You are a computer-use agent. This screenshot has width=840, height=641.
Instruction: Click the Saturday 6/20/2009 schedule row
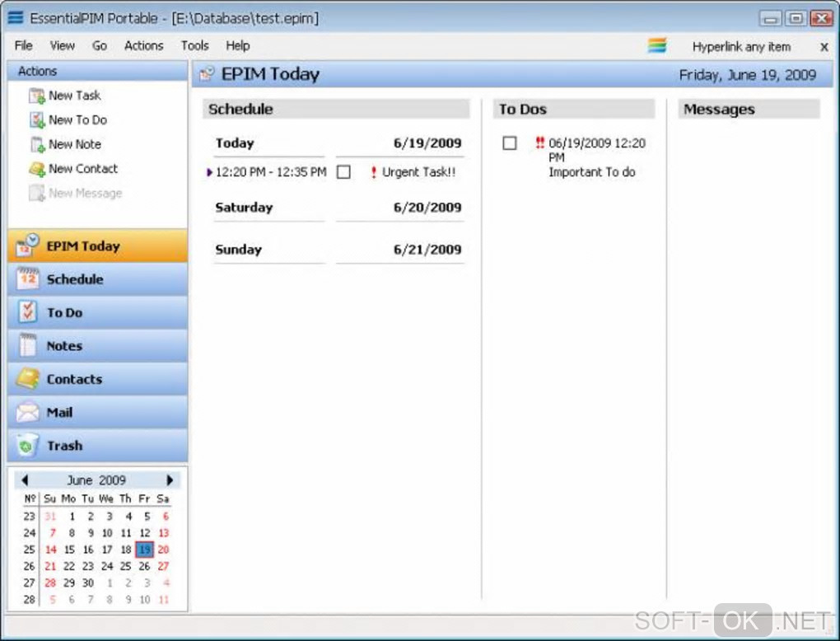[x=338, y=208]
